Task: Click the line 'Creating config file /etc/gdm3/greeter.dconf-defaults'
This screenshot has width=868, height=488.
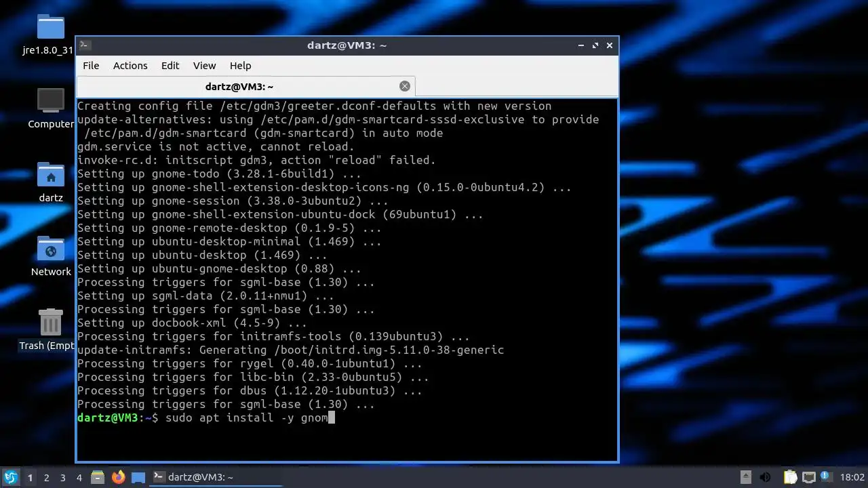Action: (314, 106)
